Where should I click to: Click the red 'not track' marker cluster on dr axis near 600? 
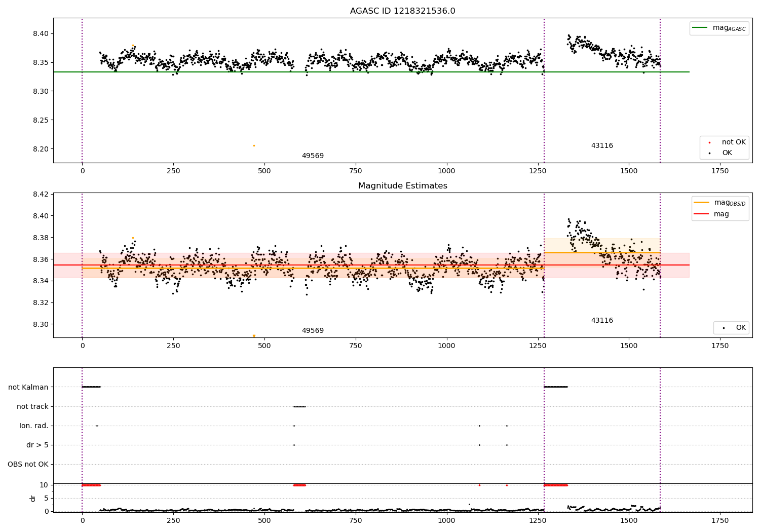[299, 485]
